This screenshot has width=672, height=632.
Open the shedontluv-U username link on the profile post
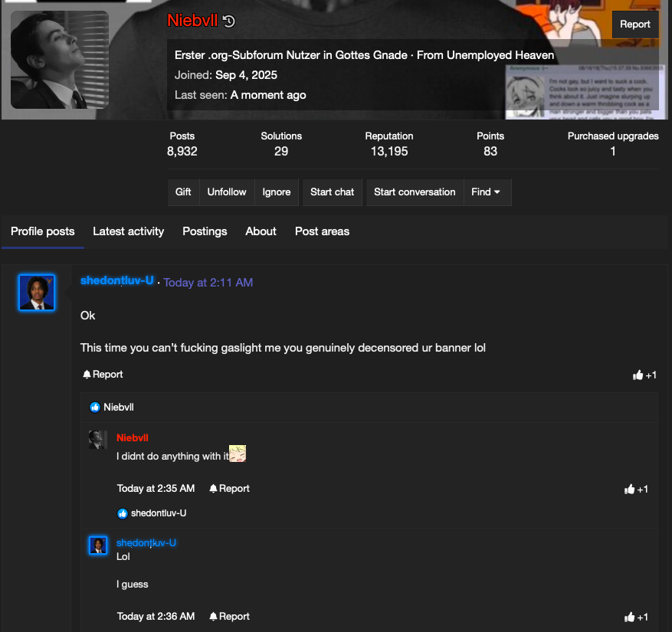pyautogui.click(x=117, y=280)
